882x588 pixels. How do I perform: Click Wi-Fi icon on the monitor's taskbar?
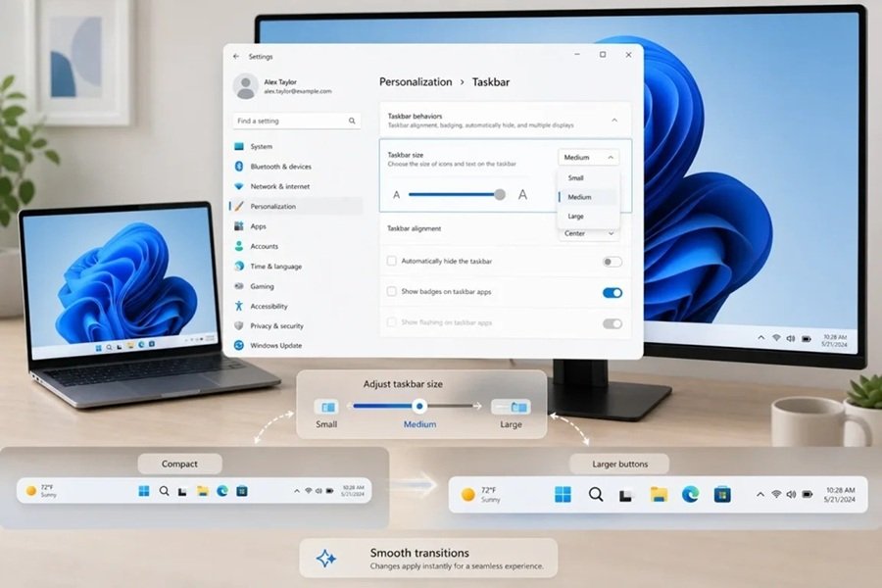click(776, 338)
